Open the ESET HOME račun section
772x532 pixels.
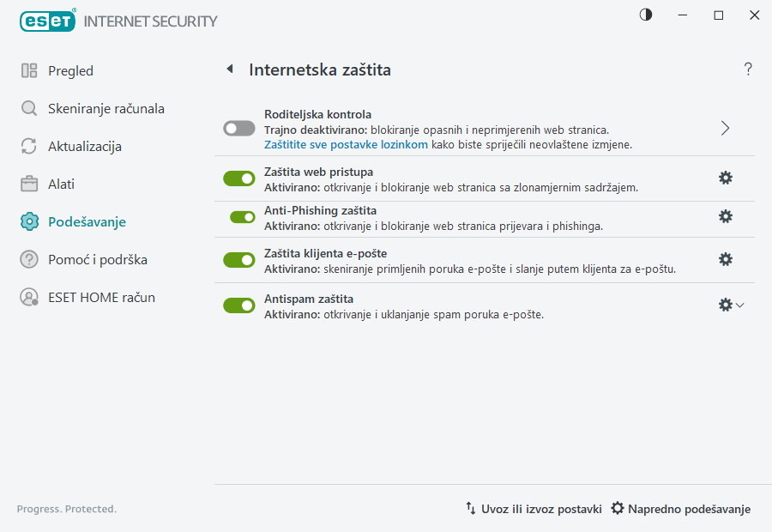(102, 297)
